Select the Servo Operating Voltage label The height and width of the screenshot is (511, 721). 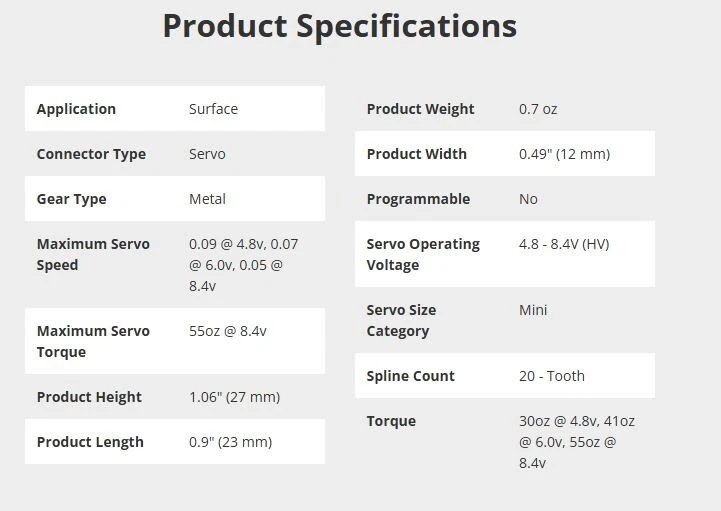click(x=423, y=254)
